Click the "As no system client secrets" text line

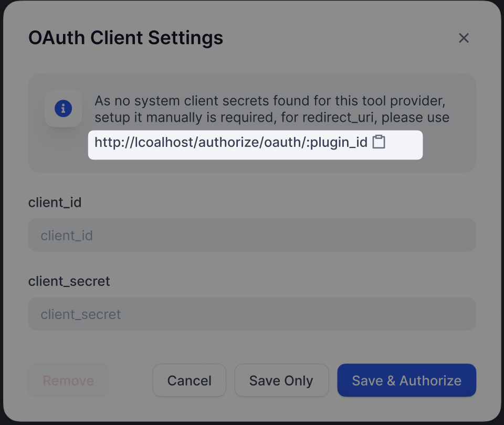(273, 101)
